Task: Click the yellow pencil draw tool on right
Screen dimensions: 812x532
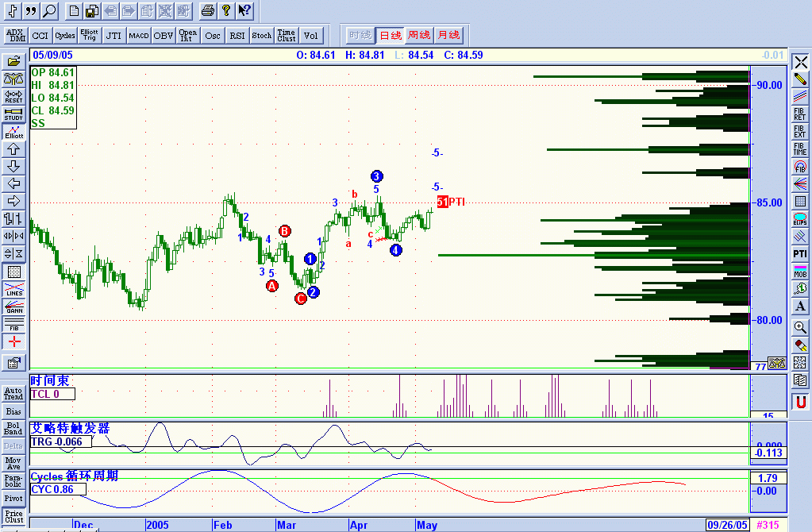Action: click(x=801, y=79)
